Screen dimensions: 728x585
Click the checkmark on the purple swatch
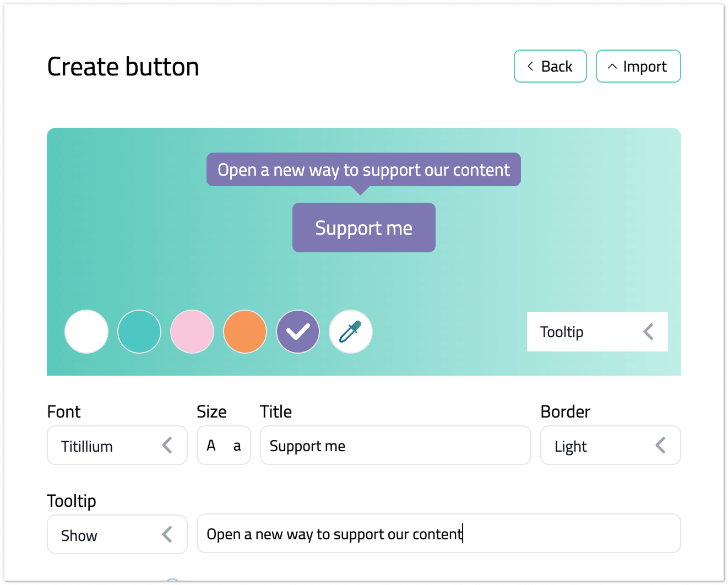click(298, 331)
